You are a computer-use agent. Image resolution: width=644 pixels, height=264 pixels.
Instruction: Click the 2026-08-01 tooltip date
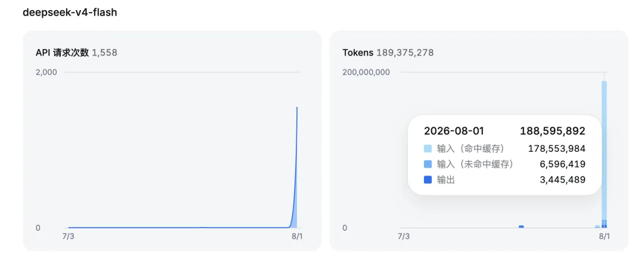[x=454, y=131]
